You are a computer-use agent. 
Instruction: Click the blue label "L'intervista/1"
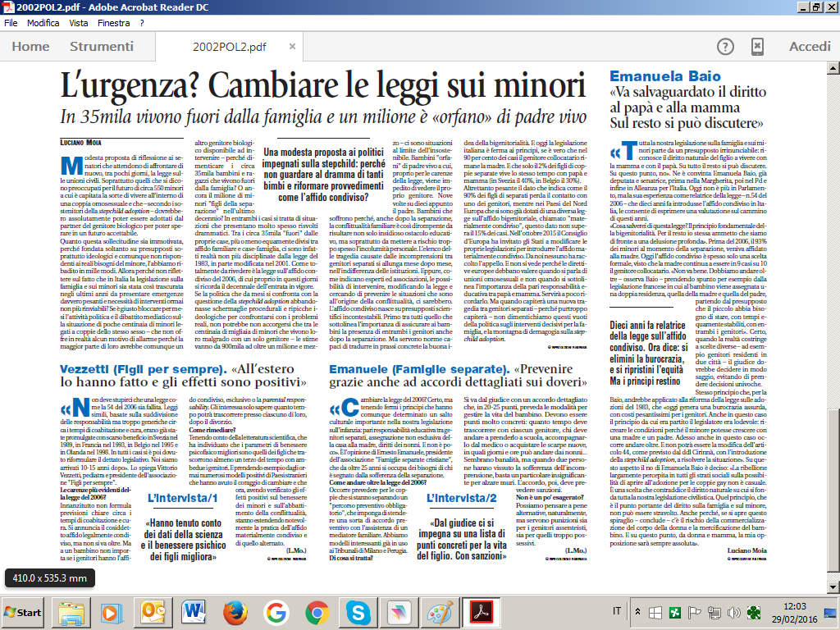coord(183,498)
